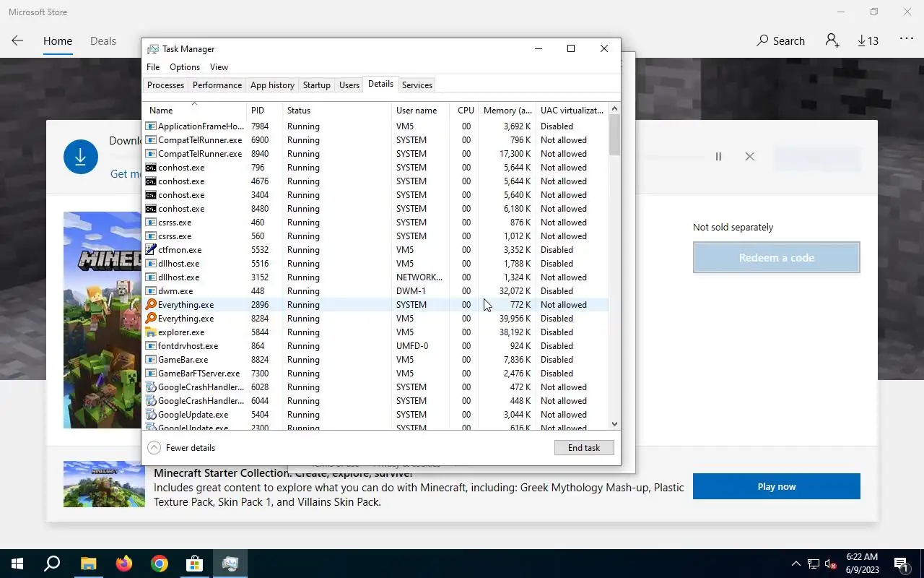Switch to Task Manager taskbar icon

pos(230,564)
